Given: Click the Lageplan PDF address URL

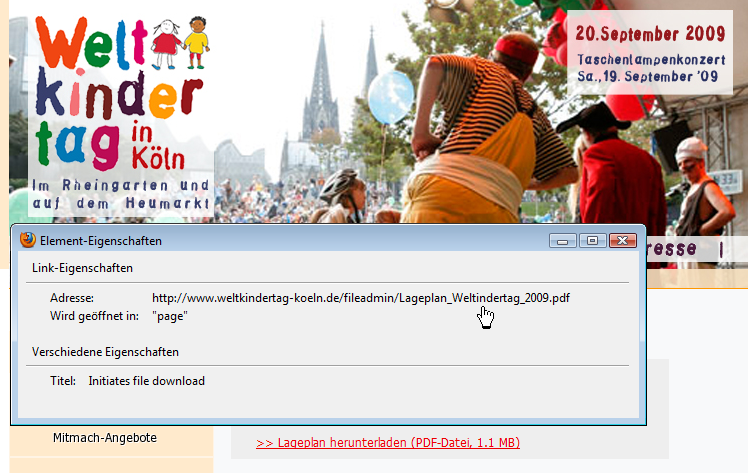Looking at the screenshot, I should pyautogui.click(x=361, y=298).
